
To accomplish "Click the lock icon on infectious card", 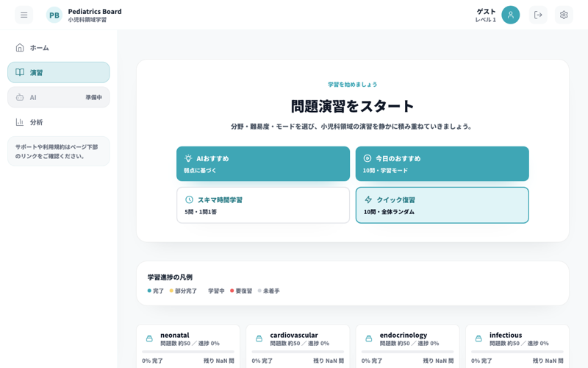I will pos(478,339).
